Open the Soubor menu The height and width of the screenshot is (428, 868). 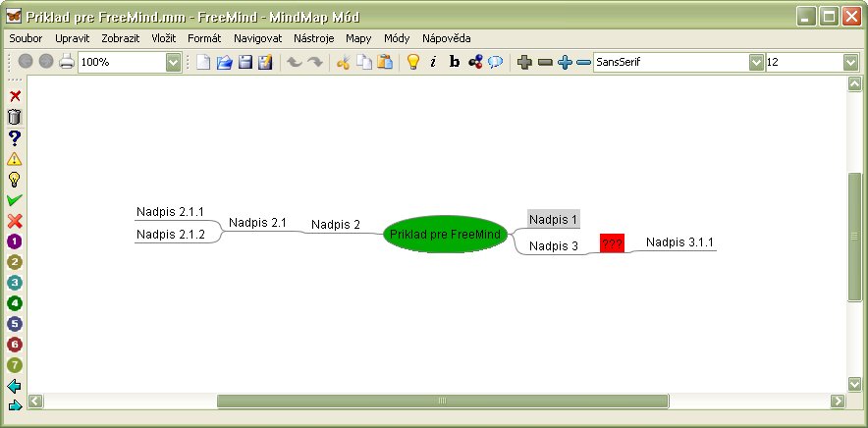point(26,38)
